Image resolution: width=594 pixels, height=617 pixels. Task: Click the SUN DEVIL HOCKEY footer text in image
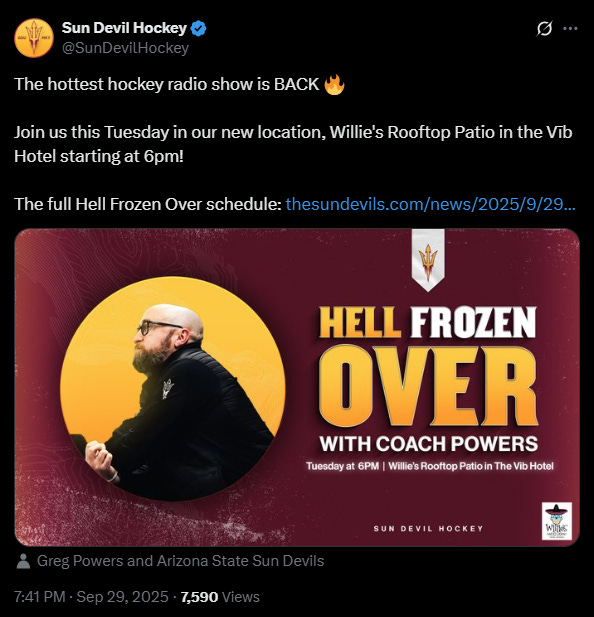coord(428,528)
